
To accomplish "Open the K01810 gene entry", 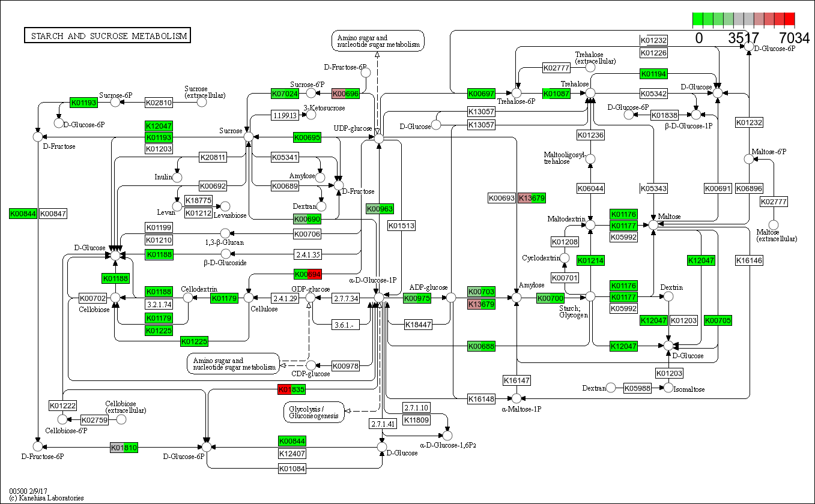I will point(124,448).
